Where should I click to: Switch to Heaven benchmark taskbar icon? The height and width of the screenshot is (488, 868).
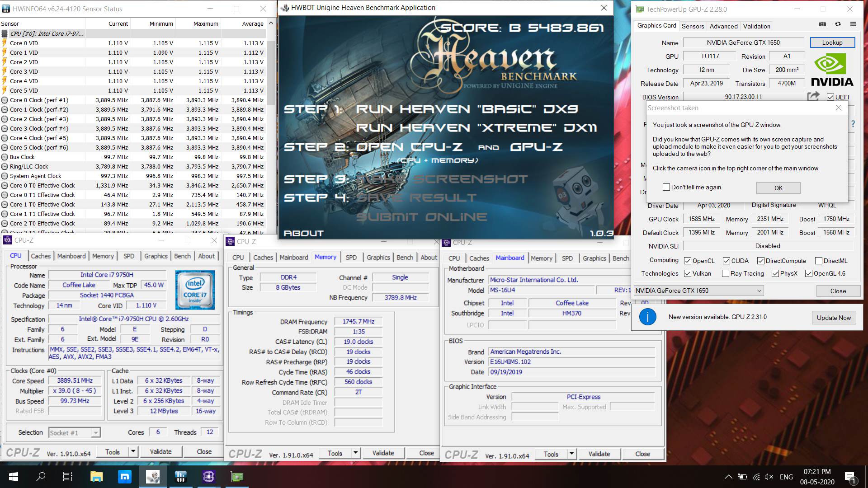click(153, 477)
